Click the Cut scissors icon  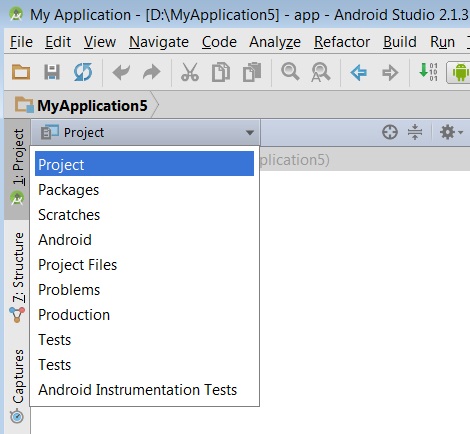coord(190,72)
